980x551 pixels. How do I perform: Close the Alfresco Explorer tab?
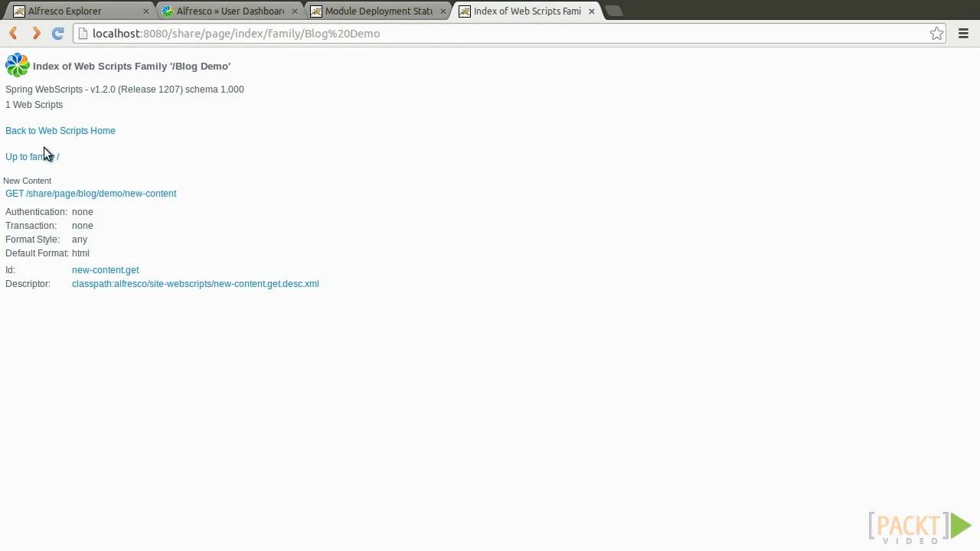[146, 11]
